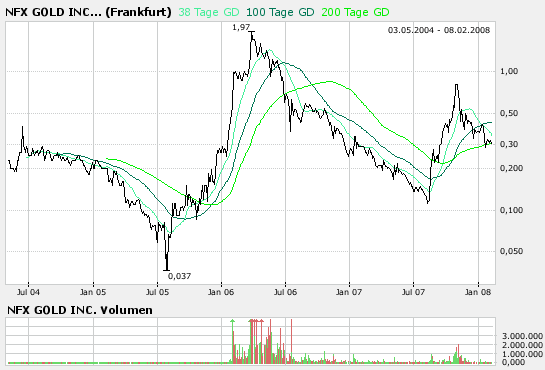Click the green volume spike arrow near Jan 06
This screenshot has height=370, width=545.
(x=233, y=321)
